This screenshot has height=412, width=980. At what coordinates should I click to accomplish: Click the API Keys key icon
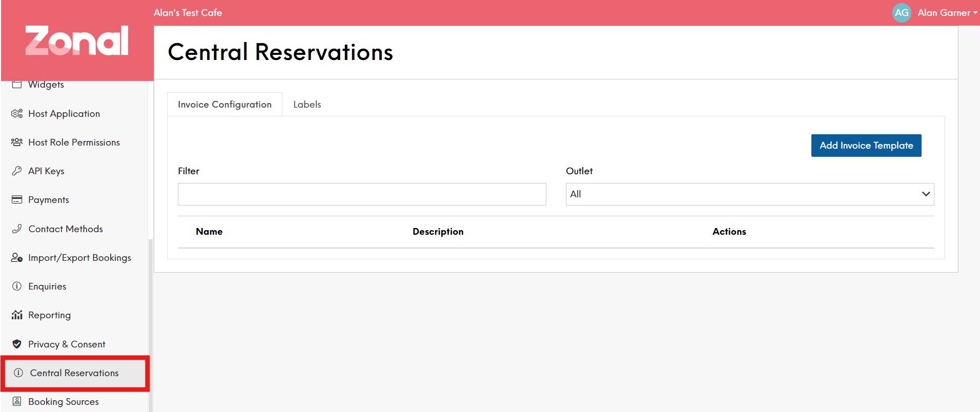coord(17,171)
